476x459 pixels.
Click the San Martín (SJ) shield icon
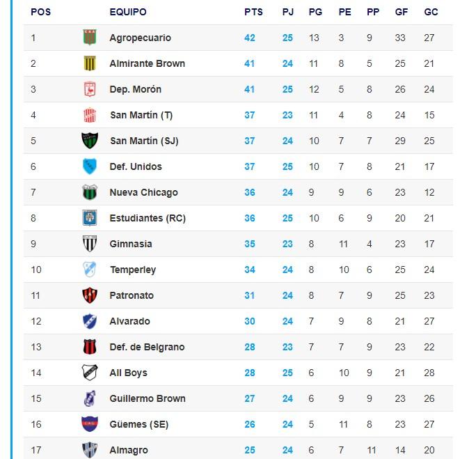tap(89, 141)
